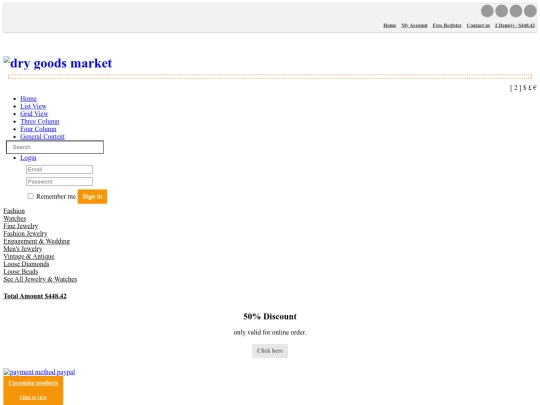
Task: Click the [ 2 ] cart count
Action: tap(516, 88)
